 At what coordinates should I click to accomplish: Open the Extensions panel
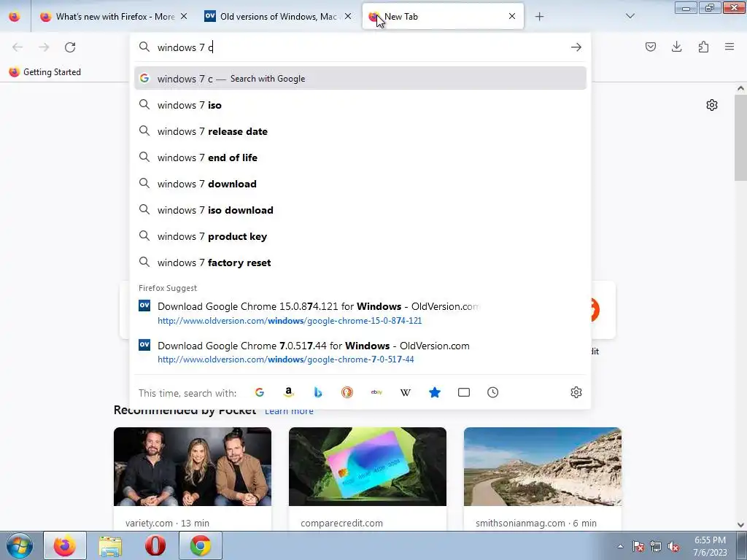pyautogui.click(x=703, y=47)
